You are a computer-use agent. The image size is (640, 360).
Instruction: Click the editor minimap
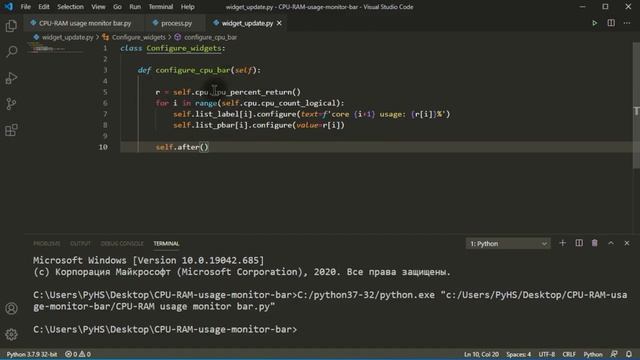pyautogui.click(x=56, y=49)
